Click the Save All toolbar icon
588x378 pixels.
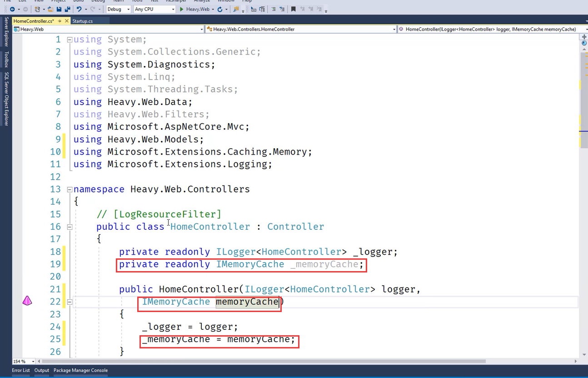point(67,9)
